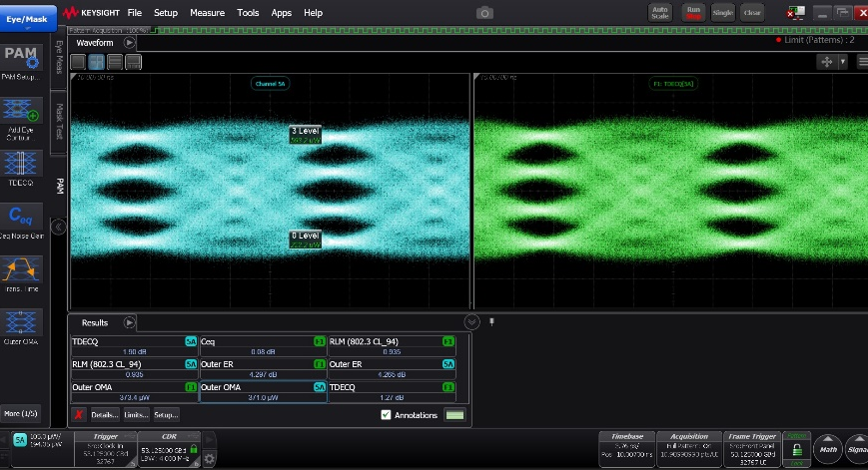
Task: Click the red X delete results icon
Action: [x=79, y=414]
